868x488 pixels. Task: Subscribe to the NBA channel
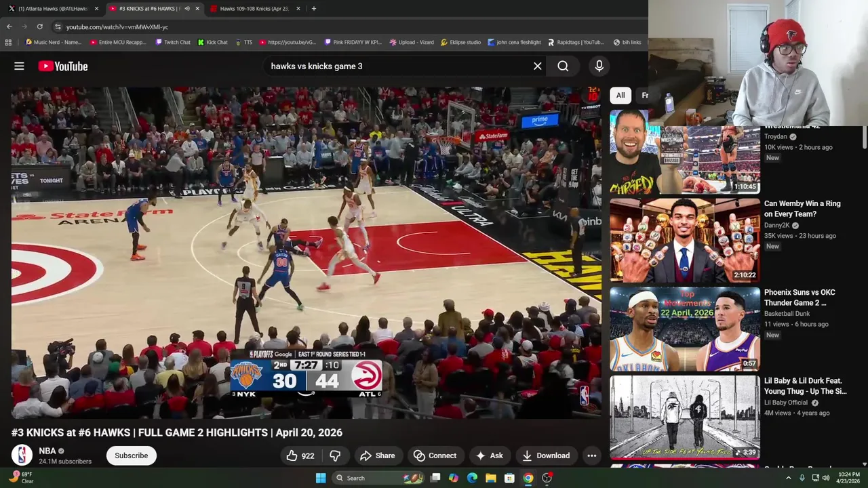[131, 455]
